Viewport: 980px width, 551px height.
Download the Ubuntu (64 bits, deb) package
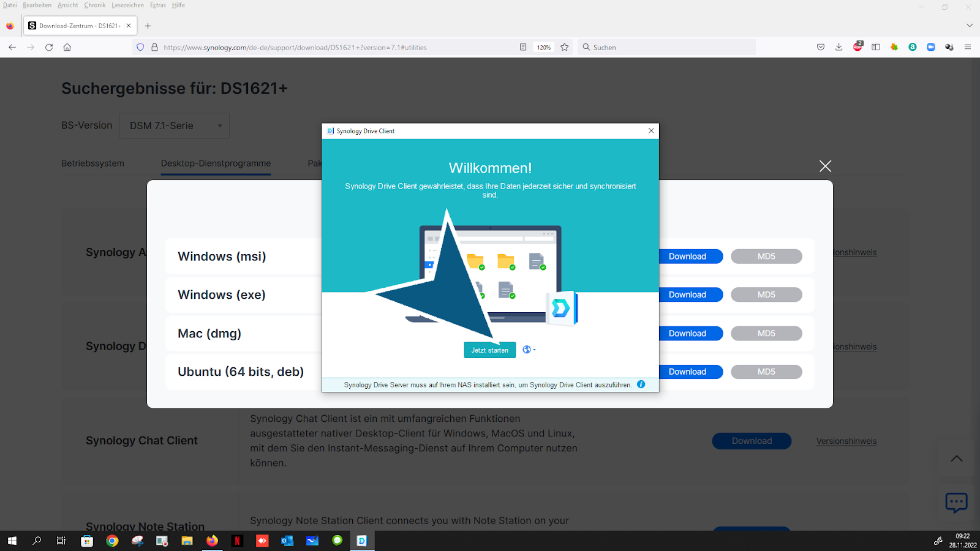(x=687, y=372)
